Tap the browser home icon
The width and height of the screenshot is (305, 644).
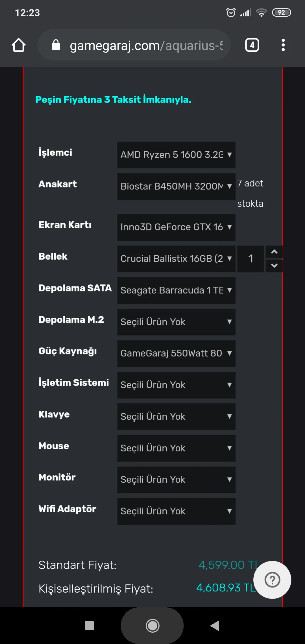[x=19, y=45]
